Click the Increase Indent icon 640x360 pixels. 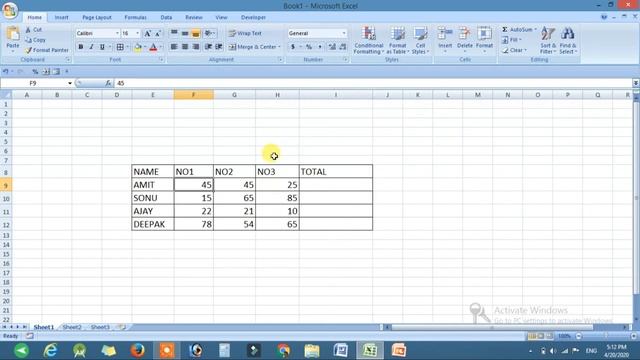coord(219,47)
